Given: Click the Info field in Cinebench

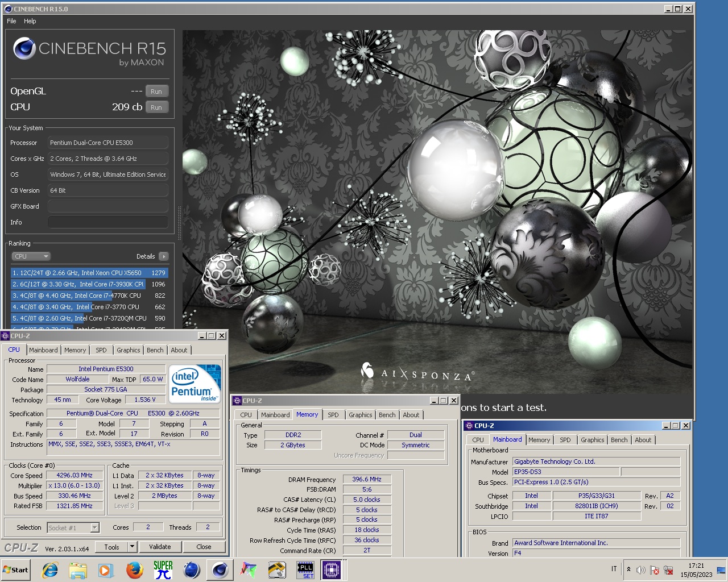Looking at the screenshot, I should pos(108,222).
